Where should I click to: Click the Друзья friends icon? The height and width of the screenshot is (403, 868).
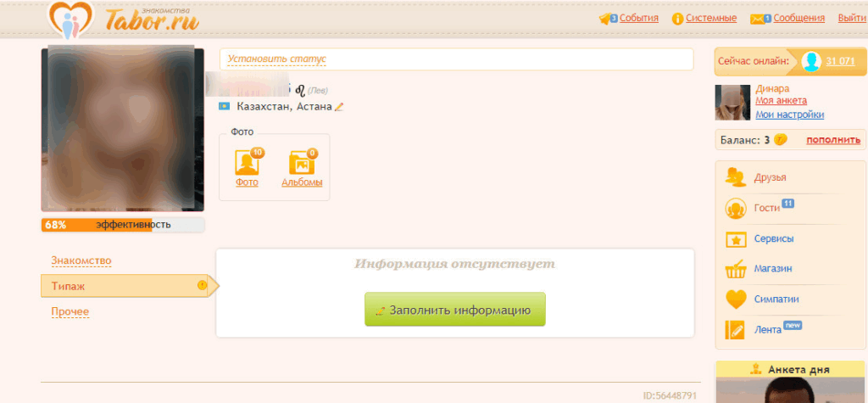tap(736, 177)
